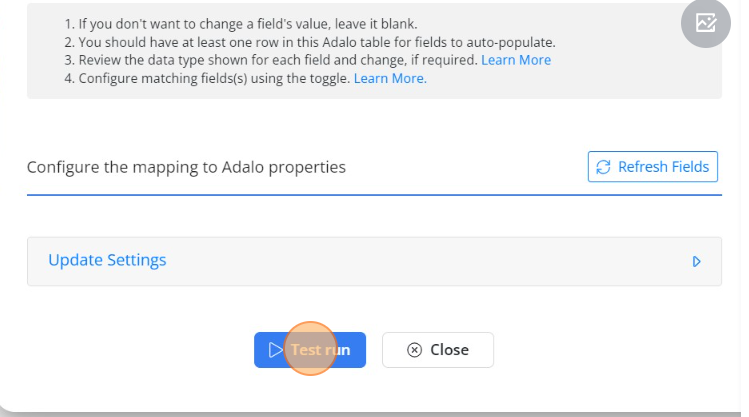Click the numeral 1 of first instruction
This screenshot has width=749, height=417.
[68, 24]
